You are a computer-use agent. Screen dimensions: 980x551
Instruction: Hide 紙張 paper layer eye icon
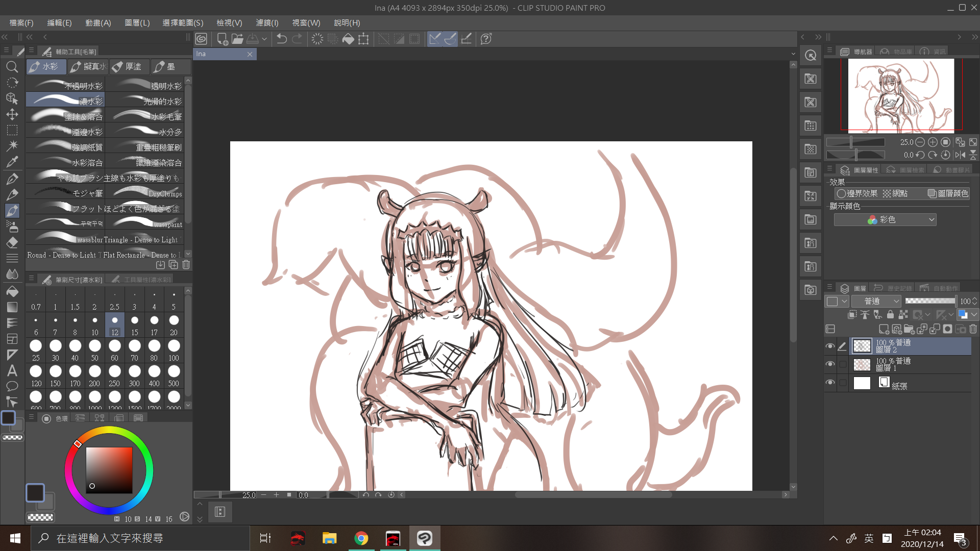pos(830,383)
